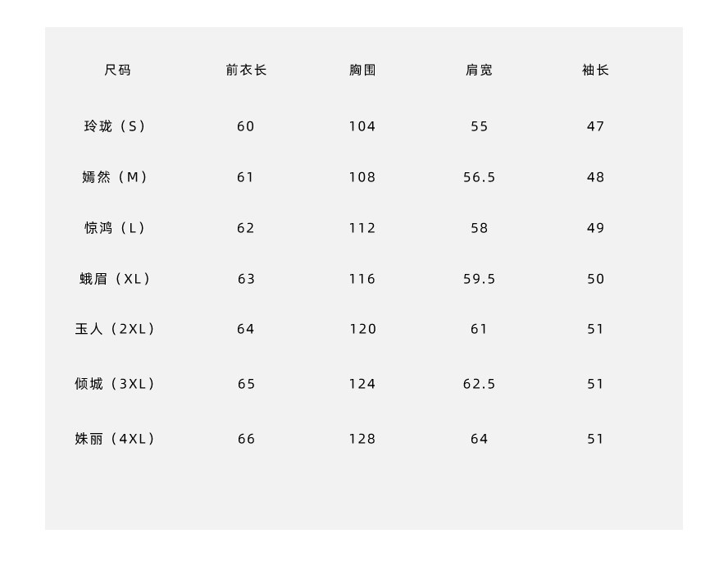728x575 pixels.
Task: Click the 128 chest value for 4XL
Action: [x=362, y=439]
